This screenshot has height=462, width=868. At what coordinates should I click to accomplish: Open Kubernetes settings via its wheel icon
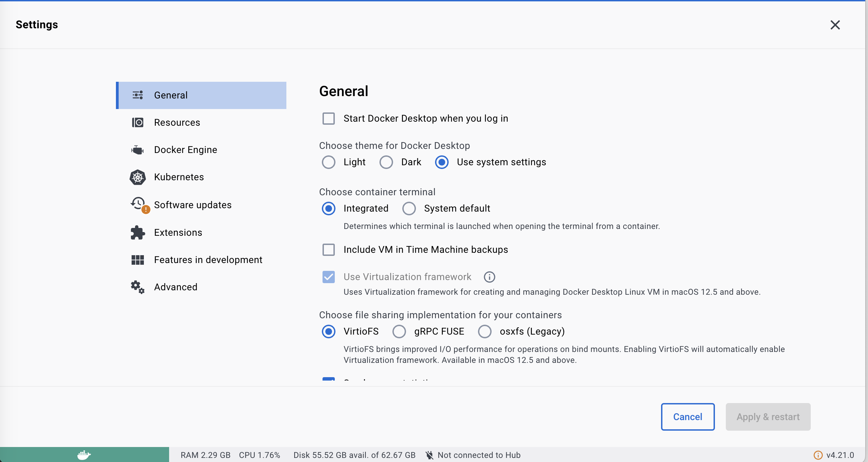pyautogui.click(x=137, y=177)
